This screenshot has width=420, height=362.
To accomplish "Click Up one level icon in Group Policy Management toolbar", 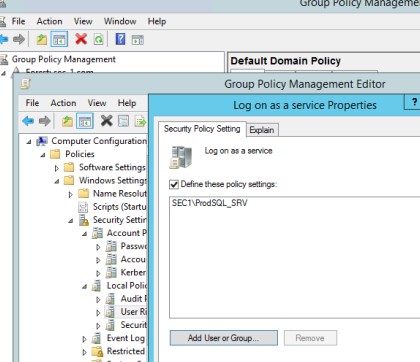I will pyautogui.click(x=41, y=39).
